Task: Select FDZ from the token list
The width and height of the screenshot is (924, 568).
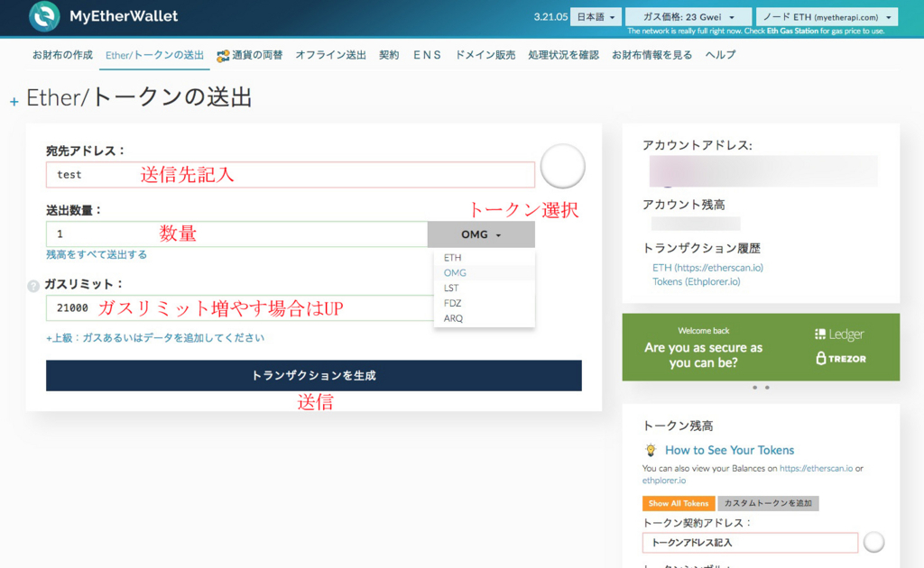Action: point(485,303)
